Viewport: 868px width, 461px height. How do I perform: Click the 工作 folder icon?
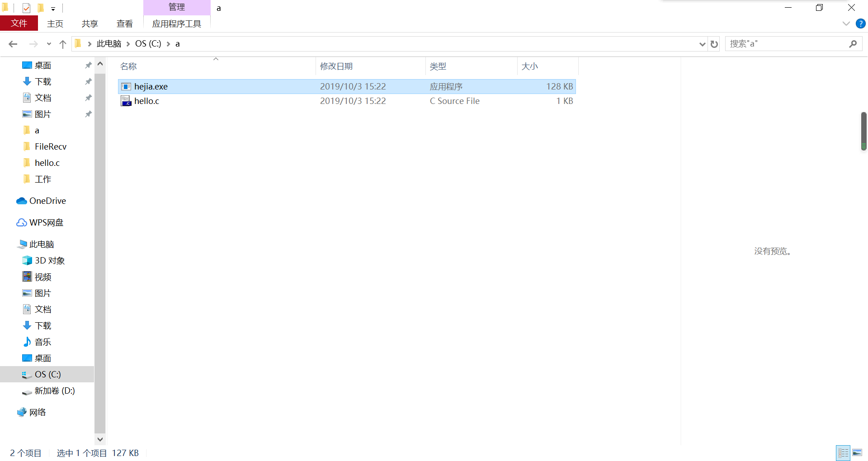pyautogui.click(x=27, y=179)
